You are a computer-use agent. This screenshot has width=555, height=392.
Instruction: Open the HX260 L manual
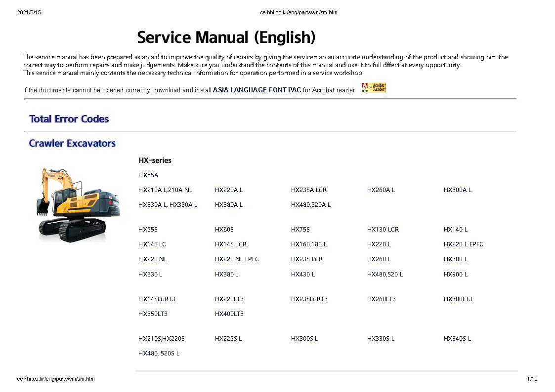[x=379, y=259]
